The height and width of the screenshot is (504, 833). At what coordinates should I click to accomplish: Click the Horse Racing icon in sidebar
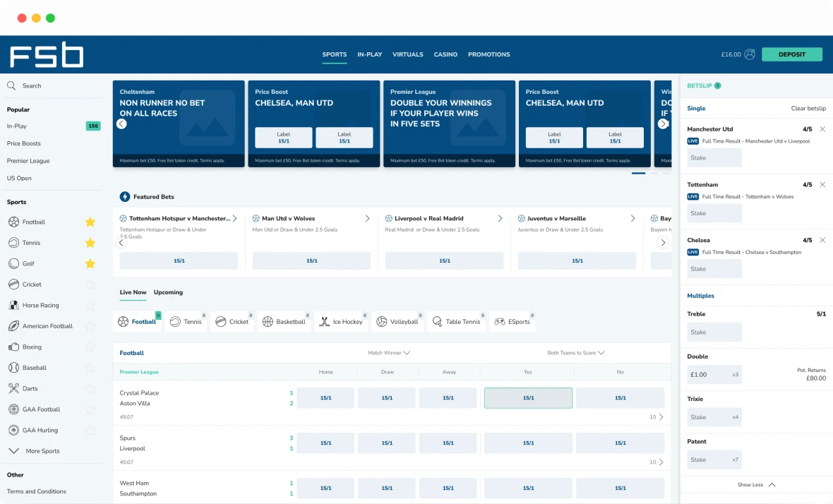[14, 306]
